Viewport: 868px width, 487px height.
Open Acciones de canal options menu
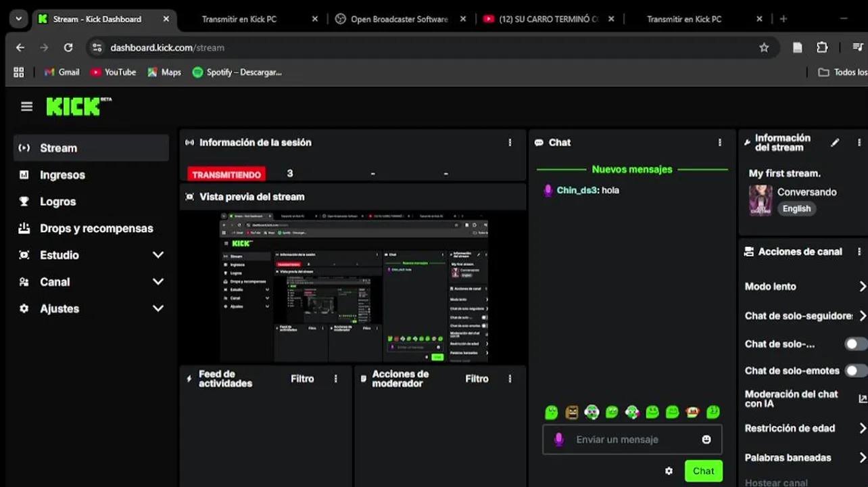[x=859, y=252]
